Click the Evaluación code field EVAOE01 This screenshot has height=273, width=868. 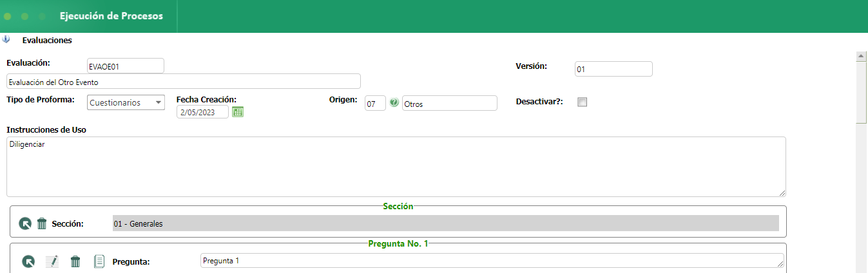pos(125,66)
